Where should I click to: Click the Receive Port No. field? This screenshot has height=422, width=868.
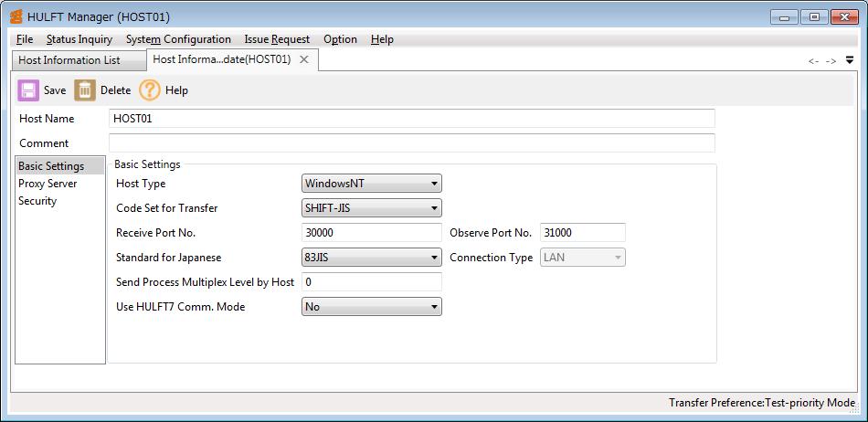pyautogui.click(x=371, y=233)
